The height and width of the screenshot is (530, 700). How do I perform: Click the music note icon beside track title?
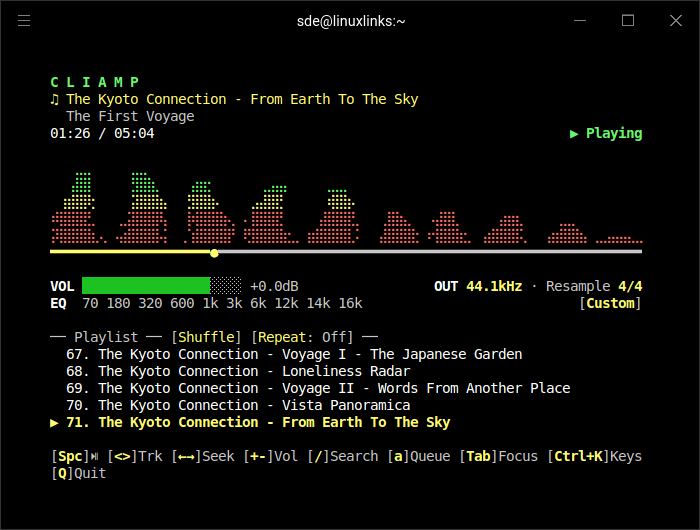(55, 99)
